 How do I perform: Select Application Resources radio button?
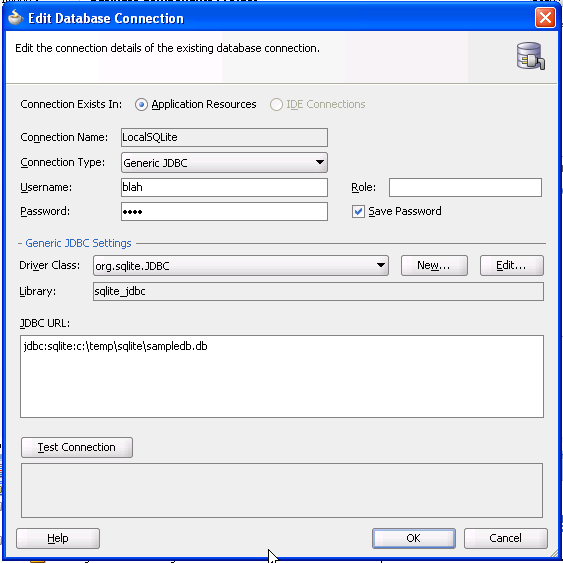(141, 104)
